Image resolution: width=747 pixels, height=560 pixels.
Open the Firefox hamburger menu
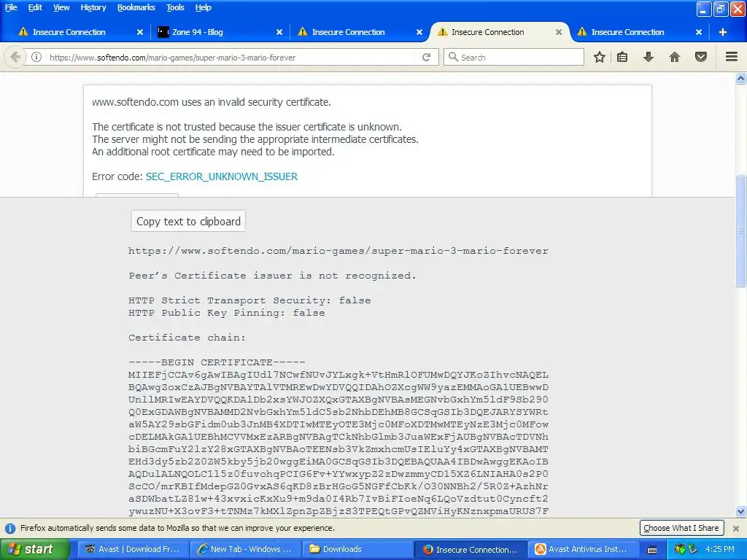pos(732,57)
